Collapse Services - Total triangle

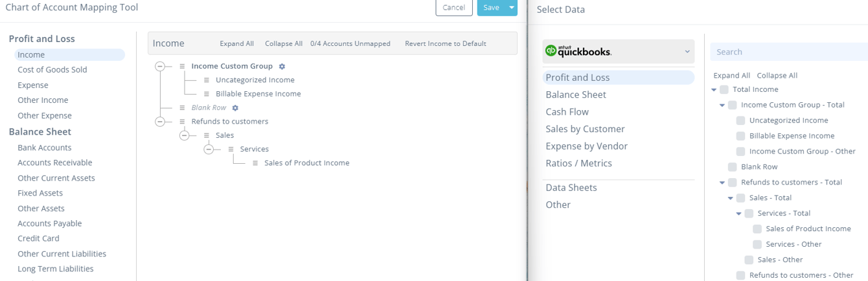coord(739,214)
